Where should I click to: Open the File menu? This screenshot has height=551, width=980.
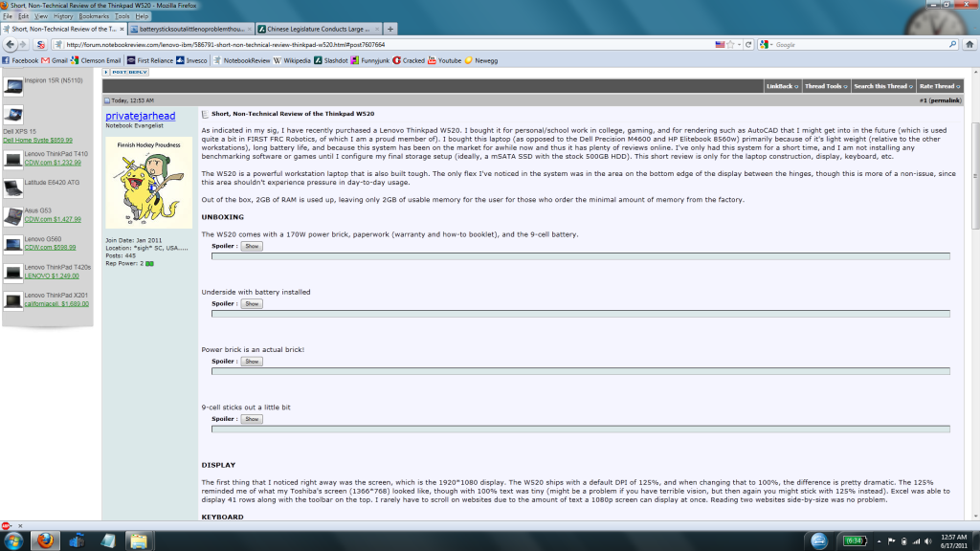8,16
